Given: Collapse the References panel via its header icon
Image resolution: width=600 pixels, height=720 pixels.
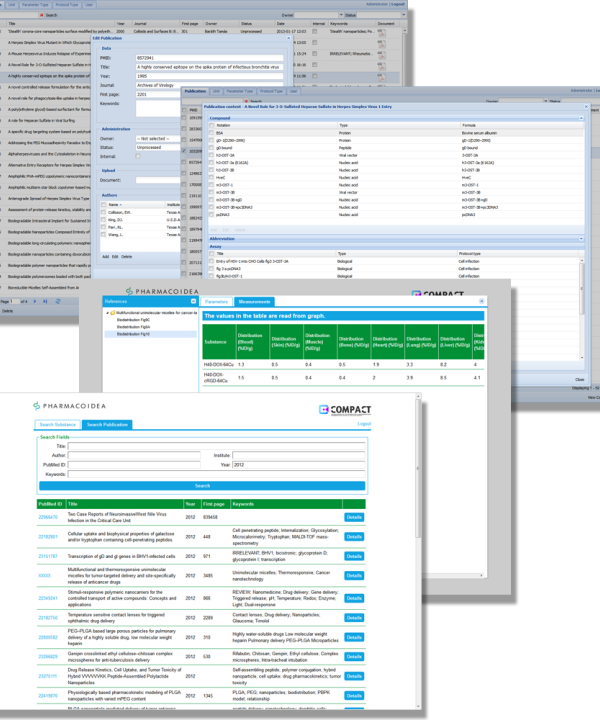Looking at the screenshot, I should (x=193, y=301).
